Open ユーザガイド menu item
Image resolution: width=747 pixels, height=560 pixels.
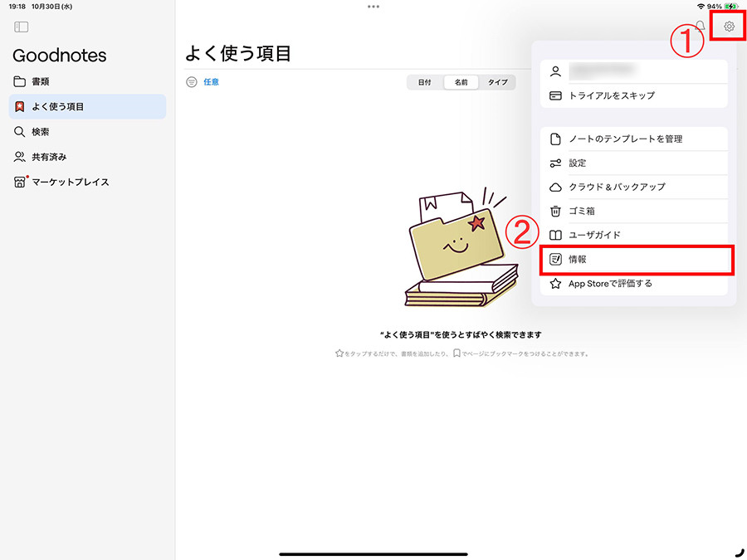pyautogui.click(x=633, y=236)
